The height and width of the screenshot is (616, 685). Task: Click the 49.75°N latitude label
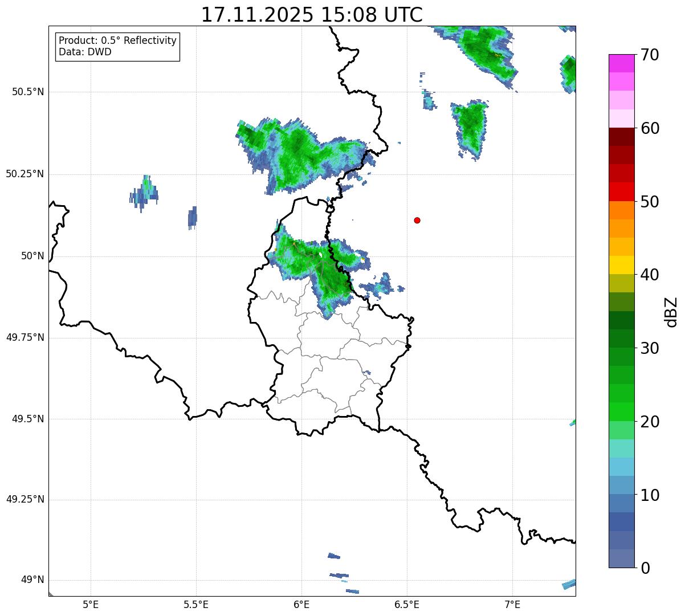pos(25,337)
